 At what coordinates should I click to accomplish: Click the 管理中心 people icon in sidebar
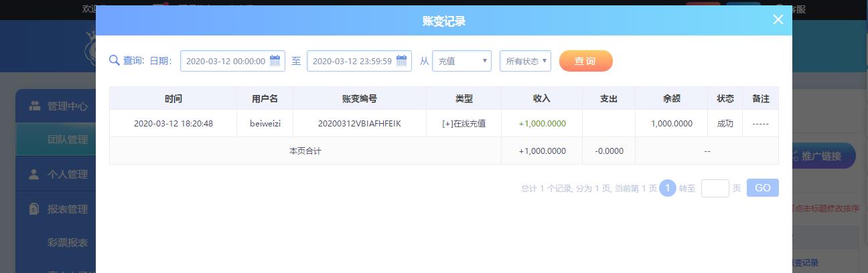[34, 106]
